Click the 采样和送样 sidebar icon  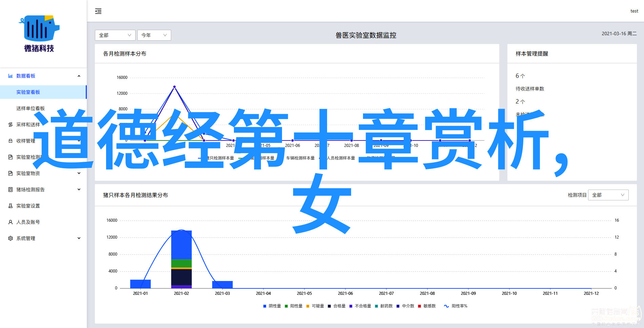11,125
